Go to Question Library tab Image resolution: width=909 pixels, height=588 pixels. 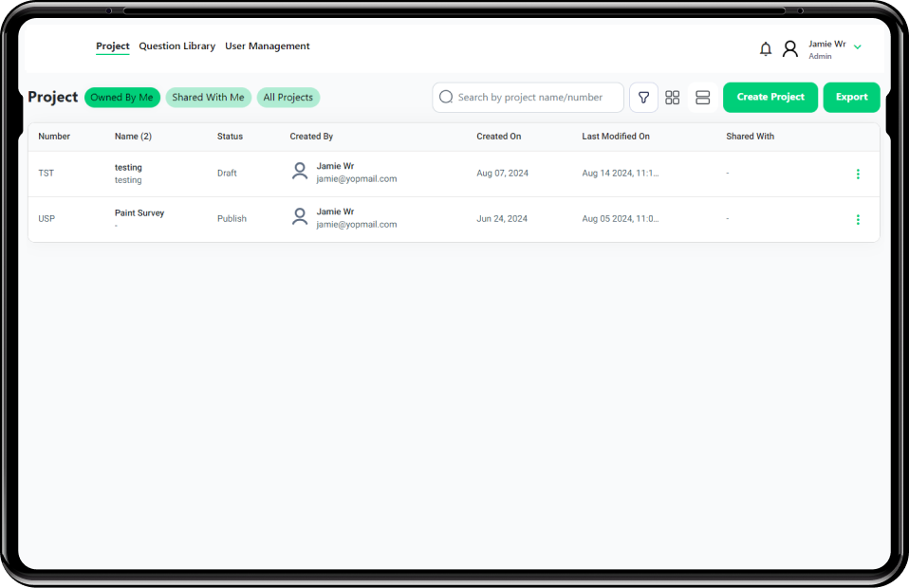pyautogui.click(x=176, y=46)
